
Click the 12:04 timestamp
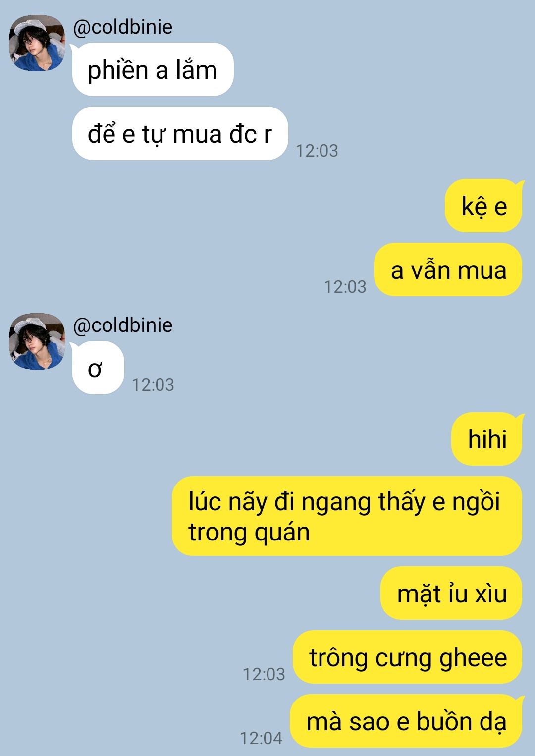[261, 738]
